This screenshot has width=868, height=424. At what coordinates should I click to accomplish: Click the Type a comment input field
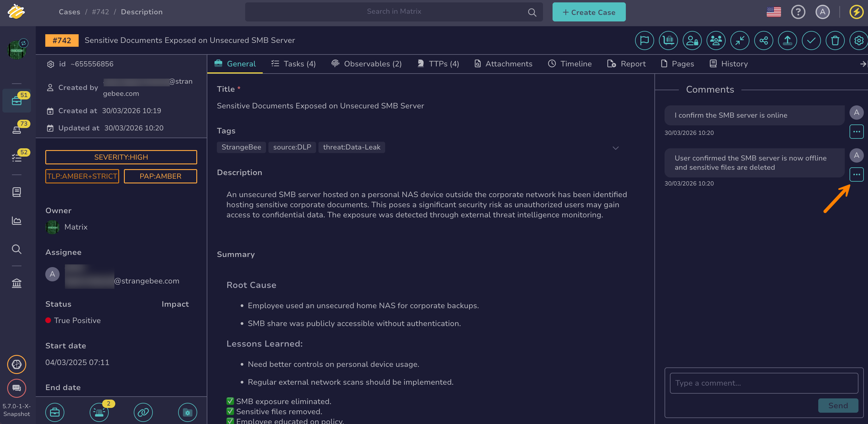pyautogui.click(x=763, y=383)
